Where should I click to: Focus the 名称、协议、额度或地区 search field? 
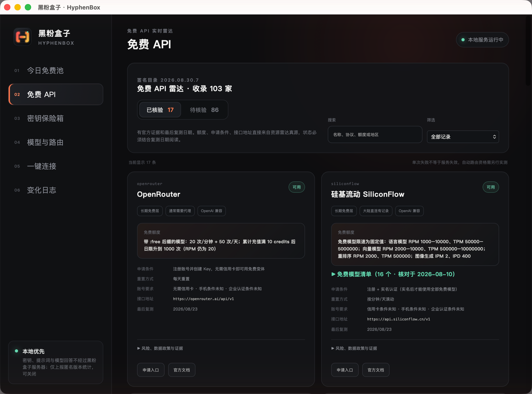coord(375,135)
